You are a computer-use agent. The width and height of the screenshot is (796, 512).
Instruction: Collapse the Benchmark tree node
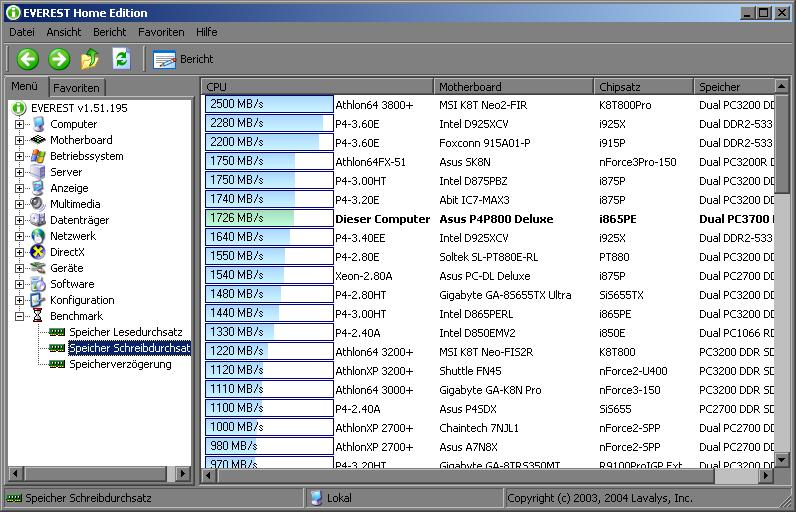[x=19, y=316]
